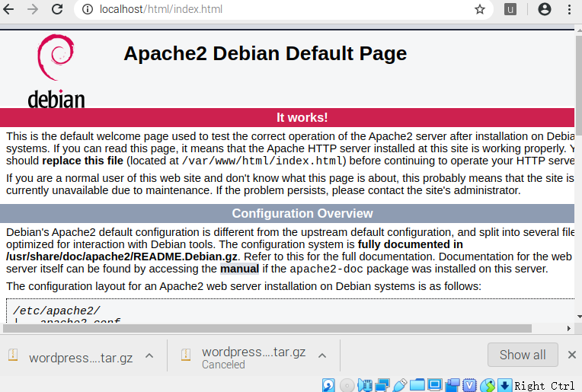The height and width of the screenshot is (392, 582).
Task: Click the Show all downloads button
Action: tap(523, 355)
